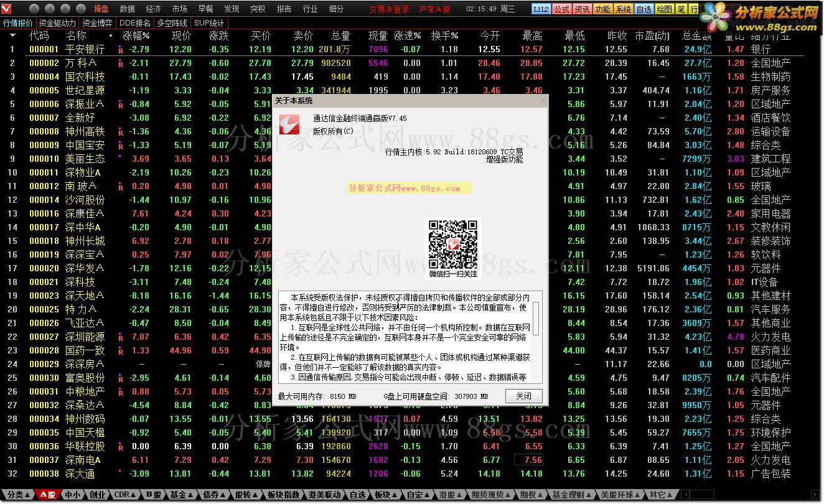Click the 公式 toolbar button
The height and width of the screenshot is (504, 824).
click(x=561, y=9)
